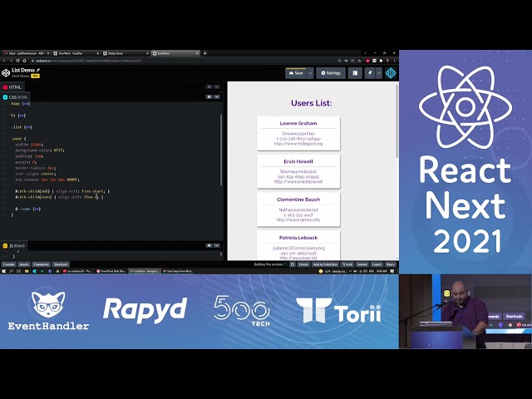Expand HTML editor dropdown chevron
532x399 pixels.
(x=216, y=86)
